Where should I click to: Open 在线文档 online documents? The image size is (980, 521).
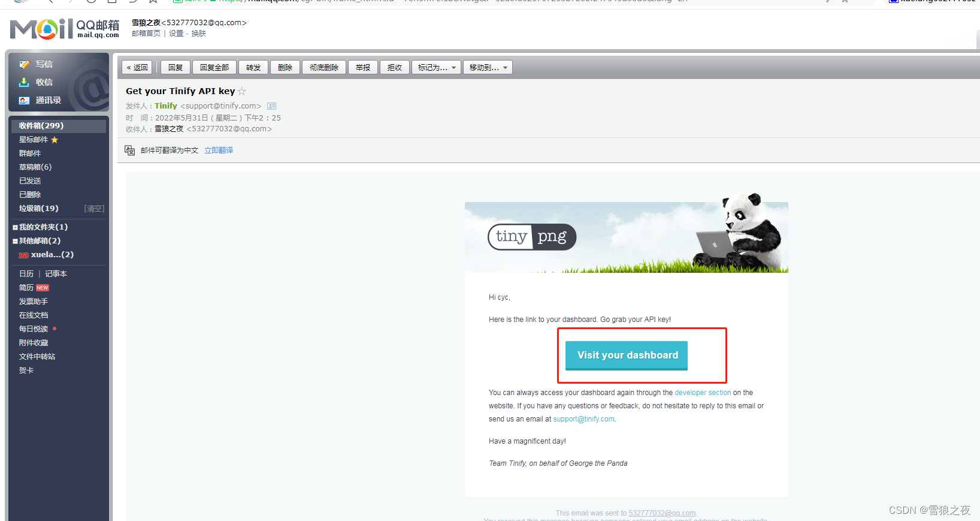point(34,315)
